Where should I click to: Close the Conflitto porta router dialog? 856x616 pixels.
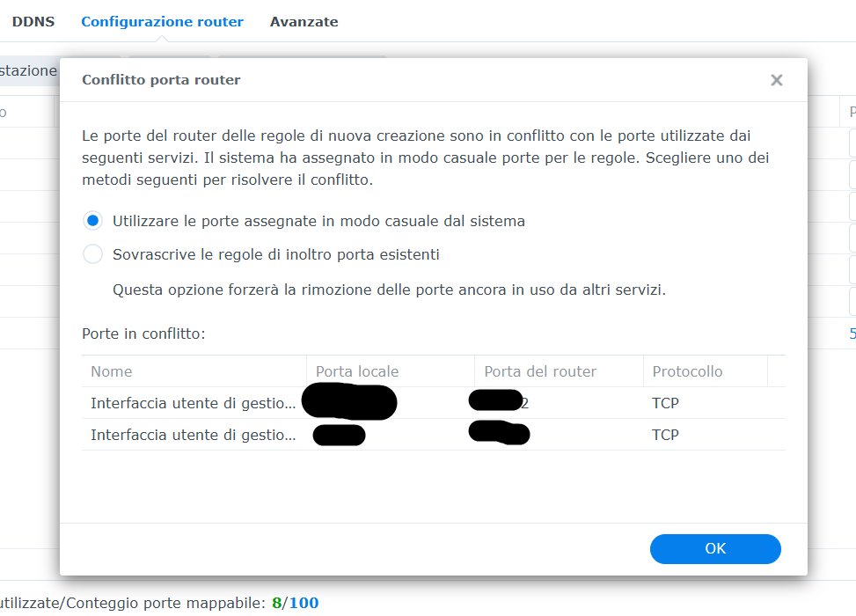776,80
